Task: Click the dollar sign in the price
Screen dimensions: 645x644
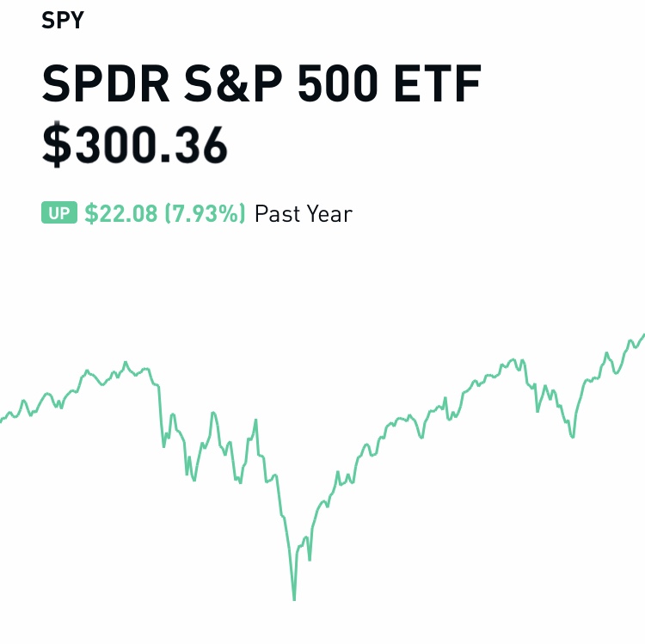Action: (x=56, y=144)
